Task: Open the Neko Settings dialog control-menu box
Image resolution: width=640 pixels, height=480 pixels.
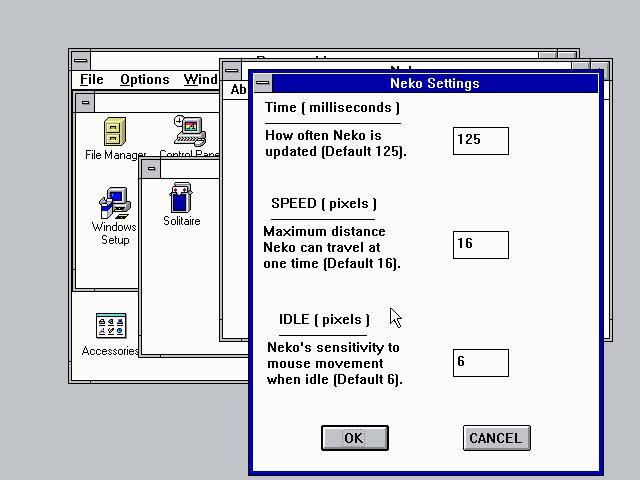Action: 262,83
